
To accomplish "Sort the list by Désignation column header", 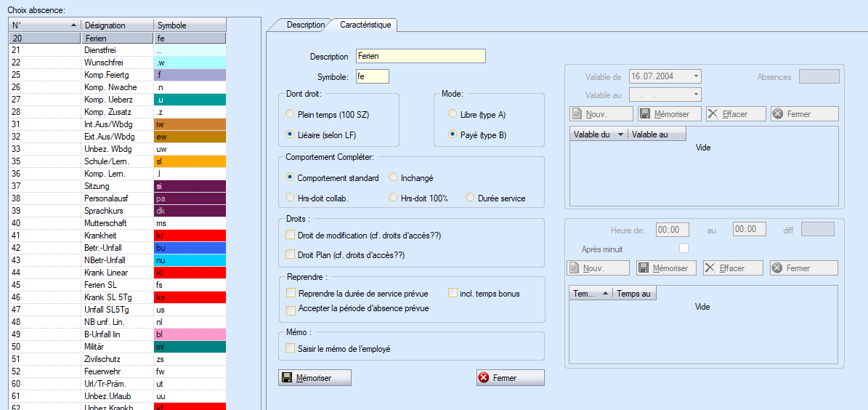I will 116,25.
